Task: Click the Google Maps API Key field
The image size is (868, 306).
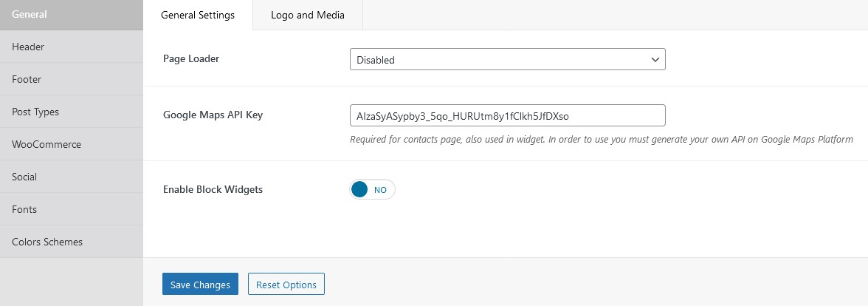Action: [508, 115]
